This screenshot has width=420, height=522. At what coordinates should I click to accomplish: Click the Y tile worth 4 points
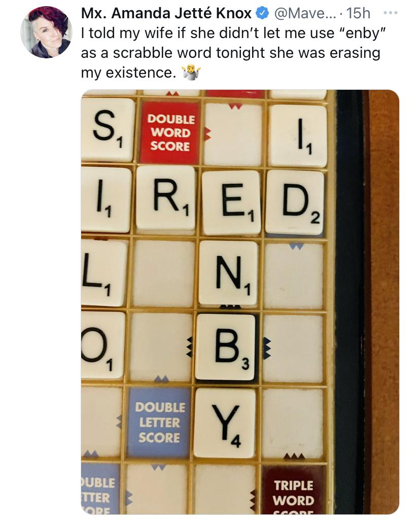(225, 423)
